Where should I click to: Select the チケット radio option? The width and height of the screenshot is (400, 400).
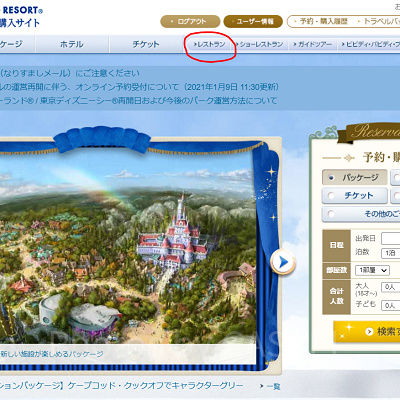coord(354,196)
